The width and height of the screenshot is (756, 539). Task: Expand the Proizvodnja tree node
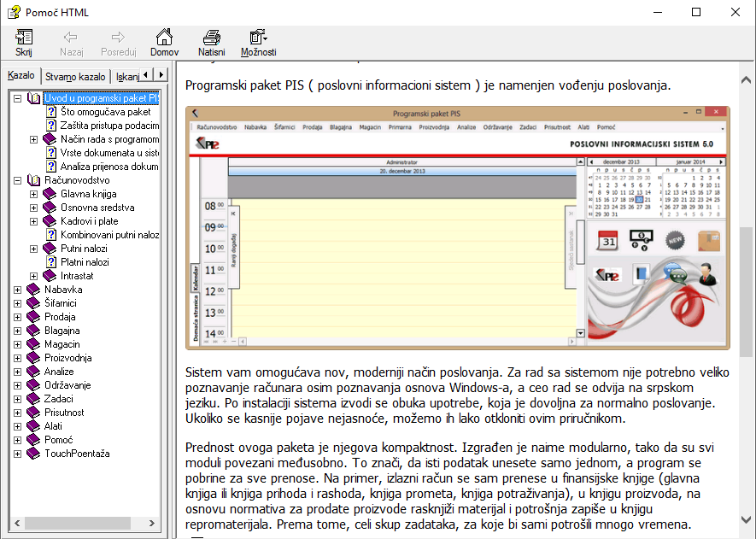pos(18,358)
